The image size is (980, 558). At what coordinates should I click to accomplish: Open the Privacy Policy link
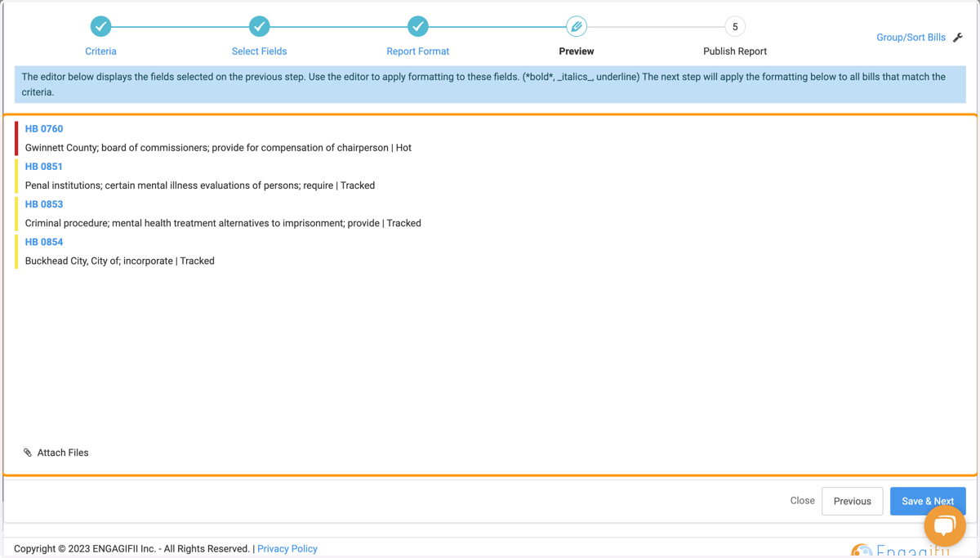287,549
